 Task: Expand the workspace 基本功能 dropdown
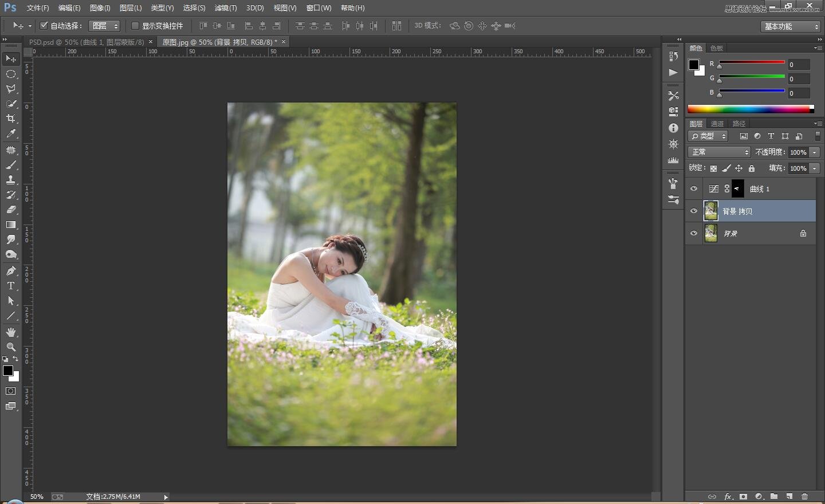tap(791, 26)
